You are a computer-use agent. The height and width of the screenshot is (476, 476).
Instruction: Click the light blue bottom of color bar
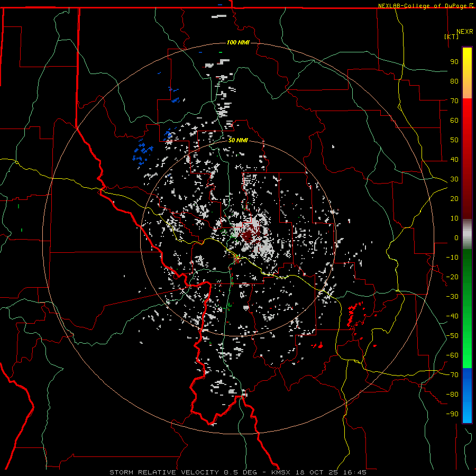click(467, 415)
